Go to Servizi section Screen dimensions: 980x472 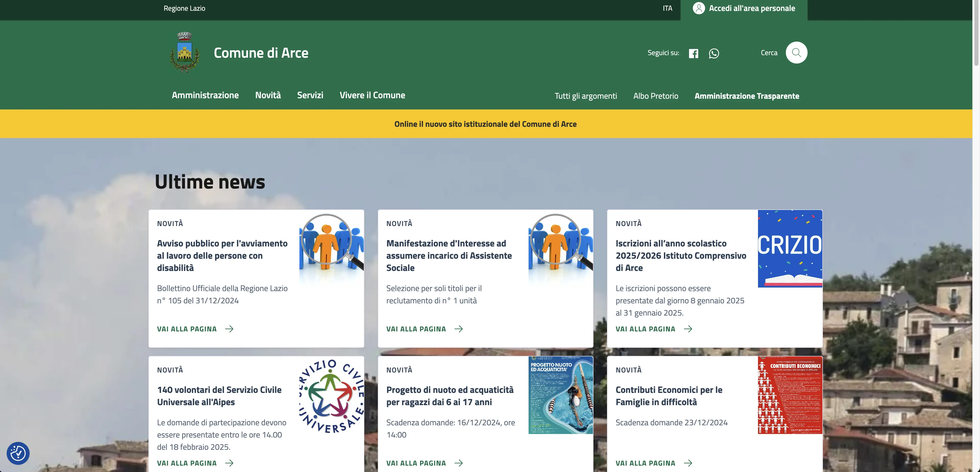pos(310,95)
